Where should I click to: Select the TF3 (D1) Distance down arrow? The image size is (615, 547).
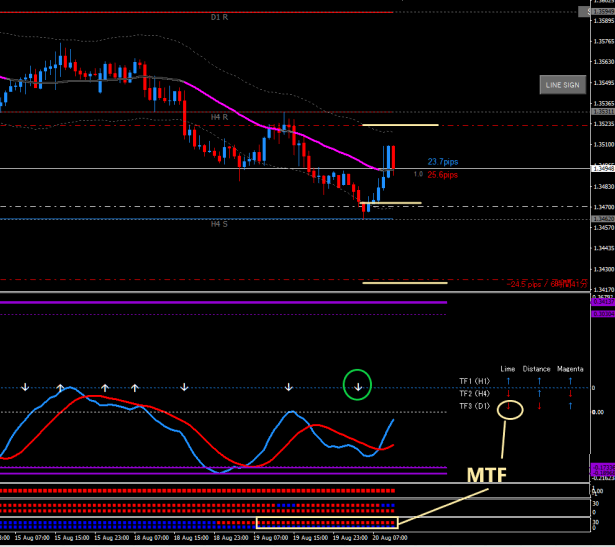click(539, 406)
